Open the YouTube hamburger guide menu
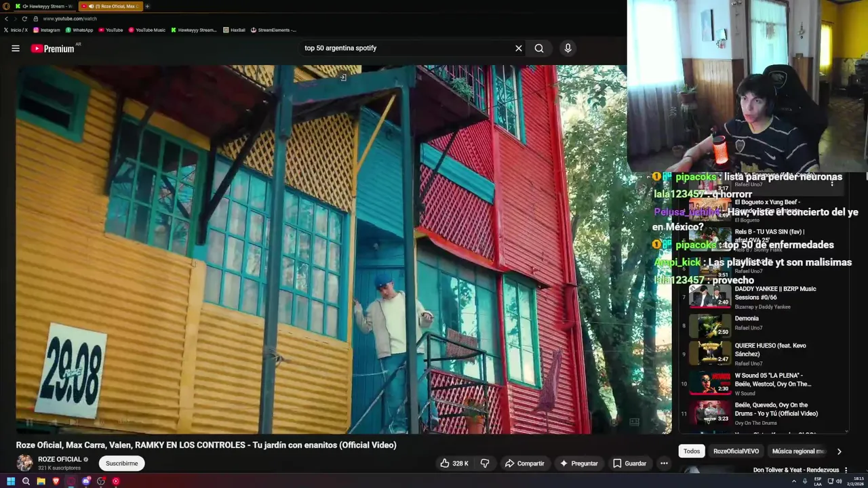 click(16, 48)
